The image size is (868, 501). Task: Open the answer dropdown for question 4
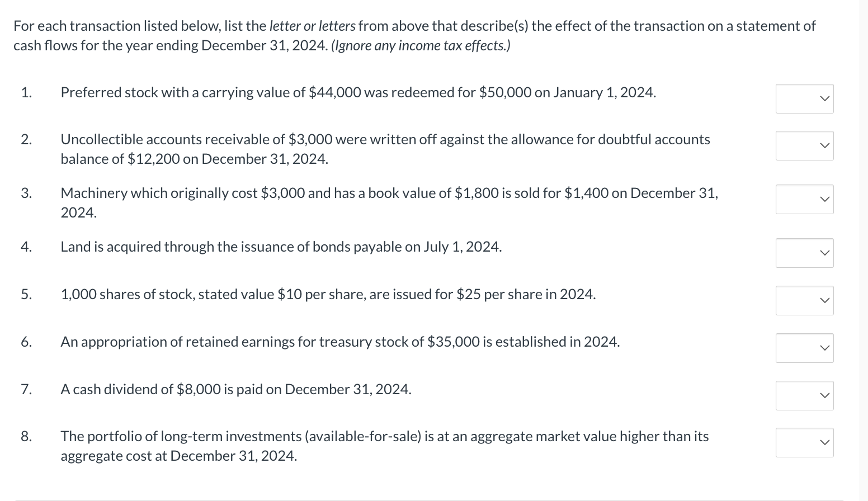pos(804,253)
